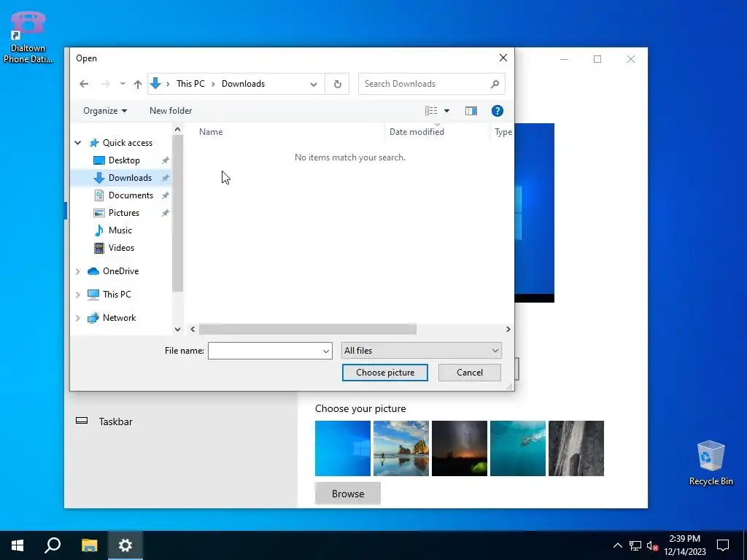The width and height of the screenshot is (747, 560).
Task: Click Downloads in the address path
Action: (x=243, y=84)
